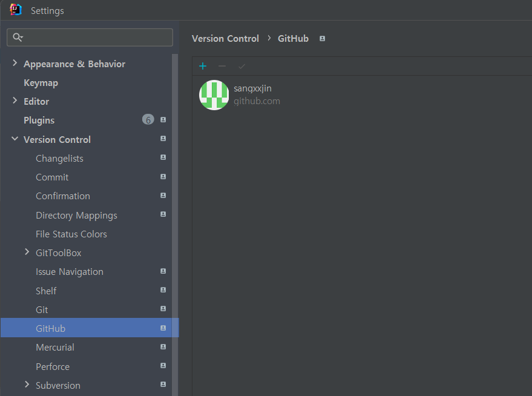Open Git settings page

(x=42, y=310)
